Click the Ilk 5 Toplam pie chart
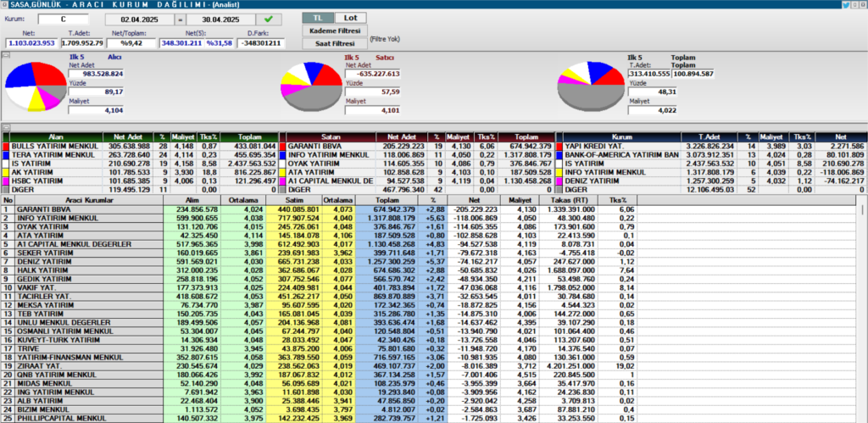868x423 pixels. (x=591, y=86)
